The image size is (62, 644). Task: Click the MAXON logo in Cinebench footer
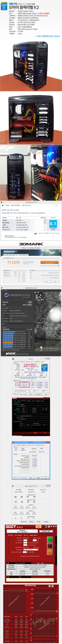tap(10, 354)
